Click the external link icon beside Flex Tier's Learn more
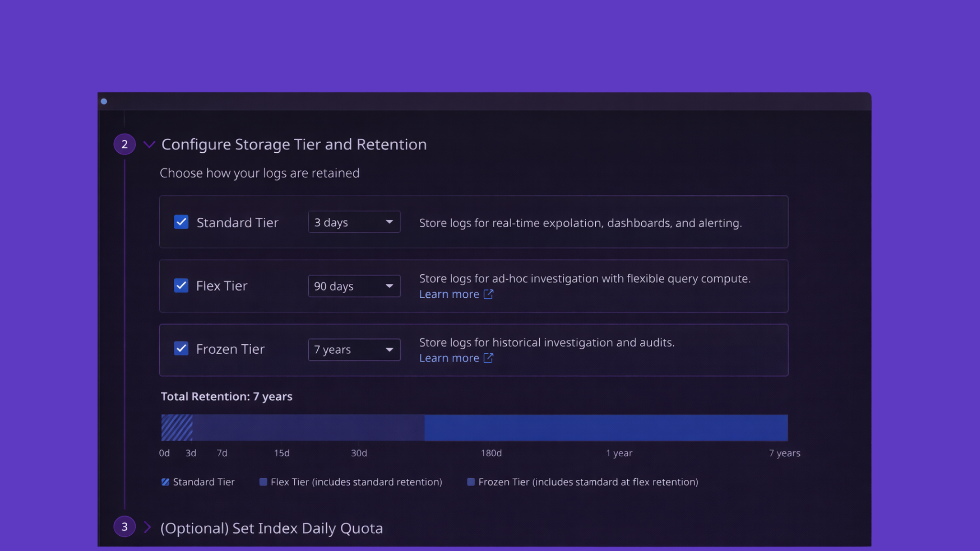Image resolution: width=980 pixels, height=551 pixels. [488, 294]
